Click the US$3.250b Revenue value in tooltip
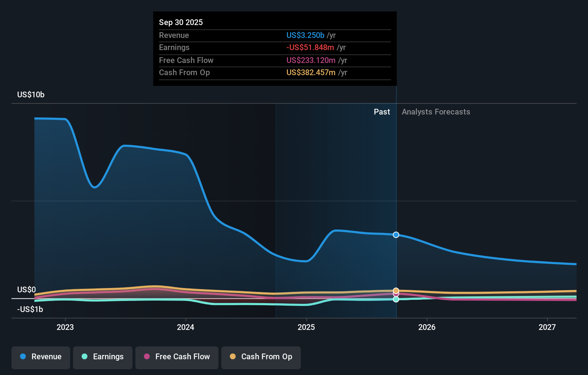Viewport: 588px width, 375px height. click(x=305, y=35)
